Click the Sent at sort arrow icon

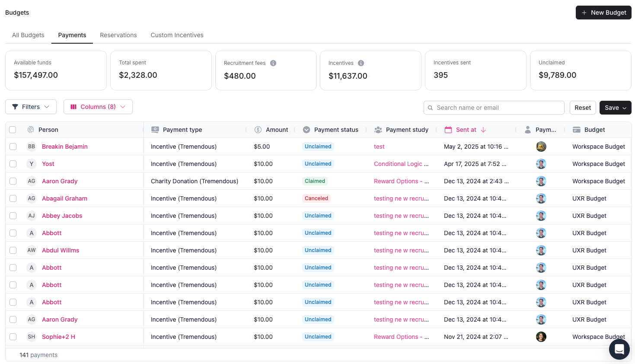(x=483, y=130)
